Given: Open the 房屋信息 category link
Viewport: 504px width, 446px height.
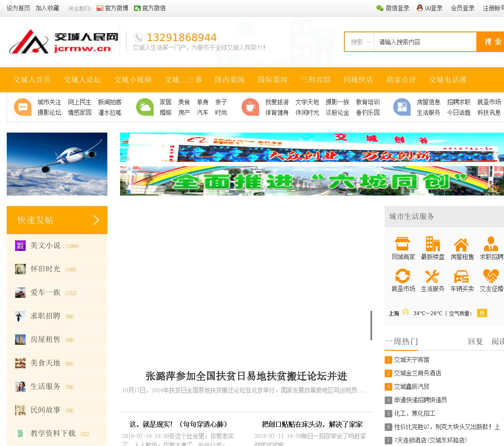Looking at the screenshot, I should click(429, 102).
